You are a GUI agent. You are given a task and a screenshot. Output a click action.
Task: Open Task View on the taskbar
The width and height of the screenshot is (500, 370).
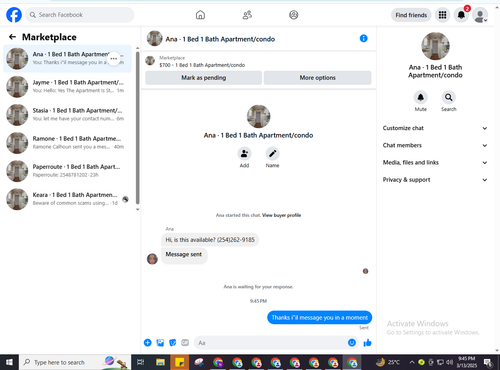coord(141,362)
